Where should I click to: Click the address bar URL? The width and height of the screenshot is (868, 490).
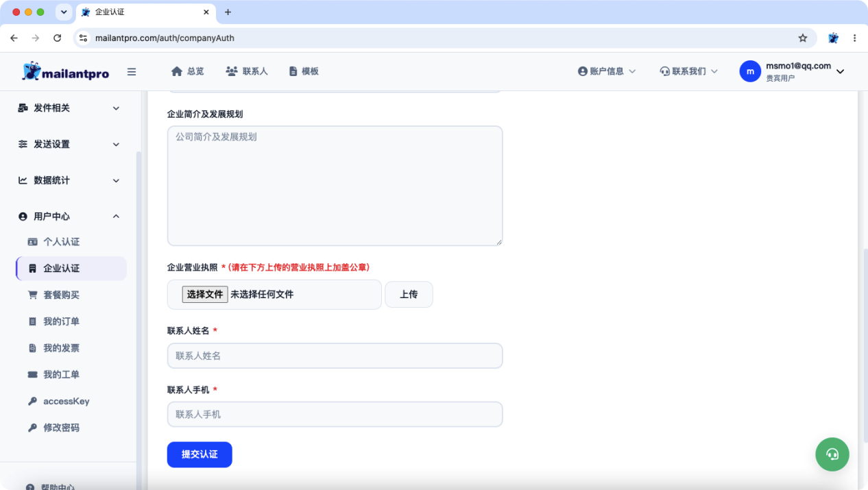click(165, 38)
